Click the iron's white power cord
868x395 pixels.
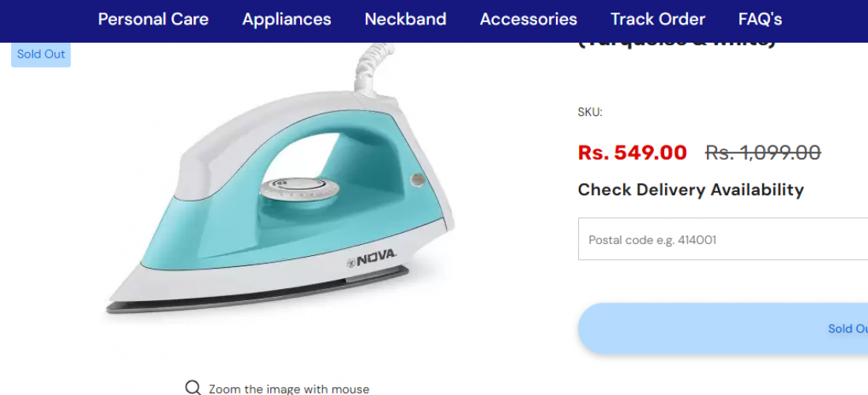374,66
